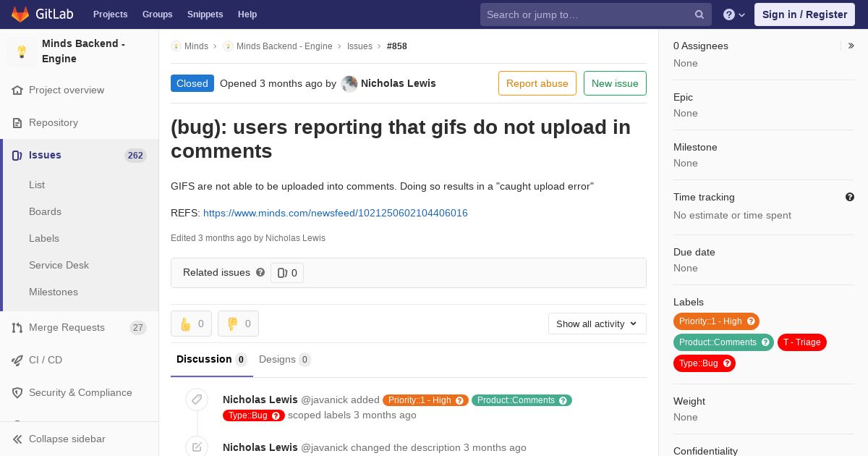
Task: Click the Related issues help icon
Action: 260,272
